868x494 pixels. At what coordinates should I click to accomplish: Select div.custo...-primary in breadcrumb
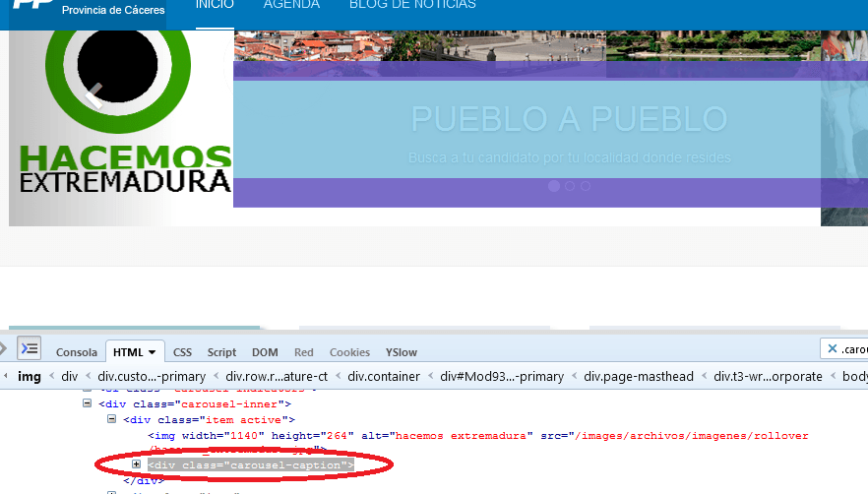pos(152,377)
